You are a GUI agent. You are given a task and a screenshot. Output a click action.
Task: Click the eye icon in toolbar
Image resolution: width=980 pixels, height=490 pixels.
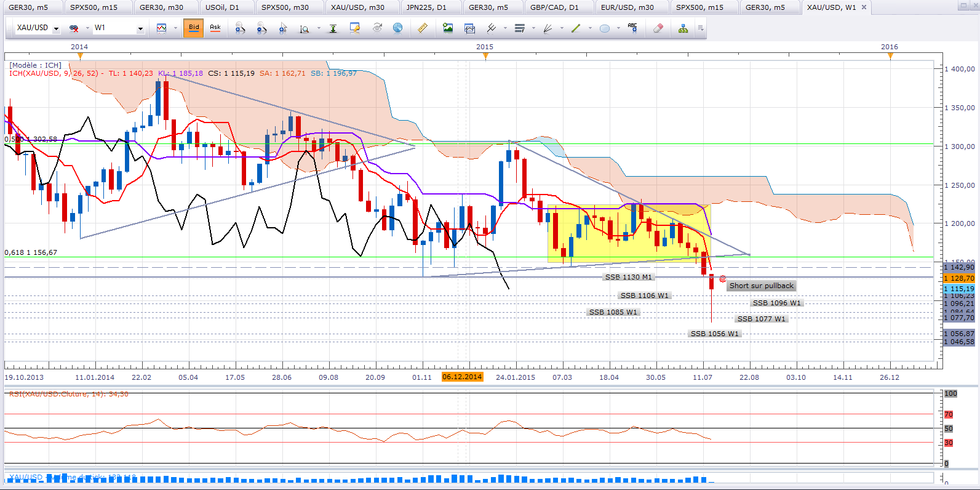(377, 28)
